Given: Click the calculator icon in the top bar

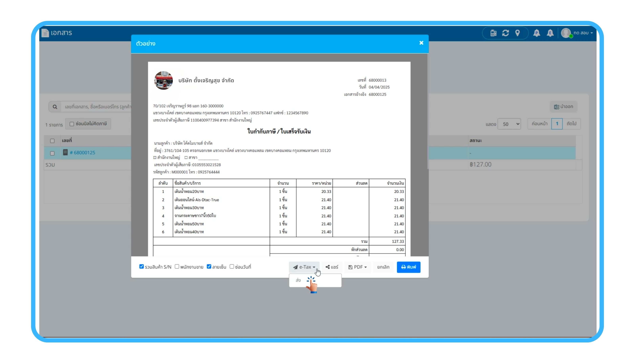Looking at the screenshot, I should click(493, 33).
